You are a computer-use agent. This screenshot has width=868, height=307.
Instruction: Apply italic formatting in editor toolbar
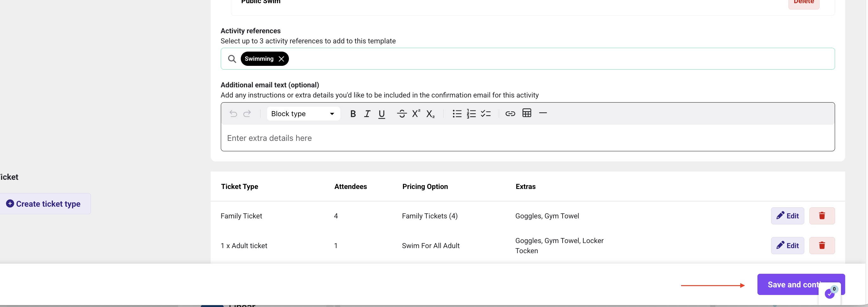pos(367,114)
